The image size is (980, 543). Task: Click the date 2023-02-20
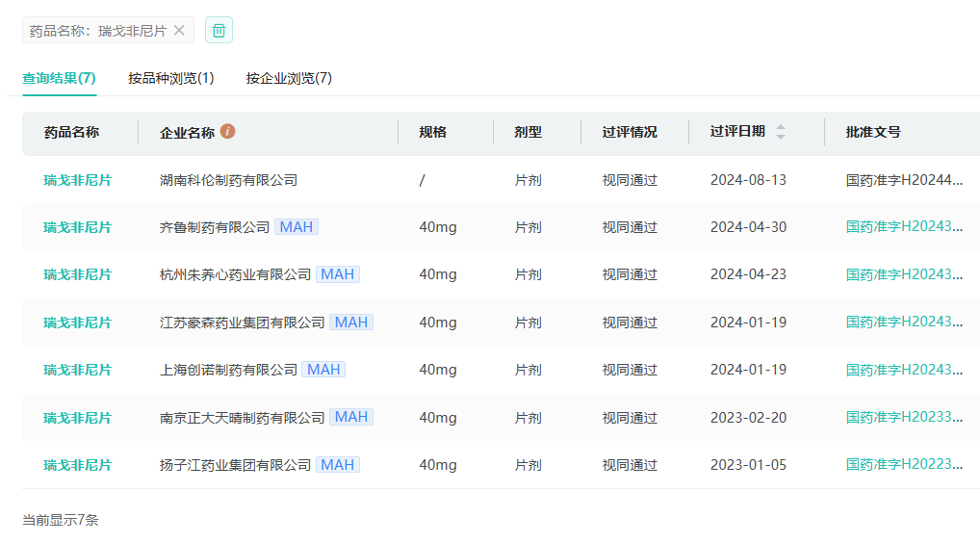coord(748,418)
